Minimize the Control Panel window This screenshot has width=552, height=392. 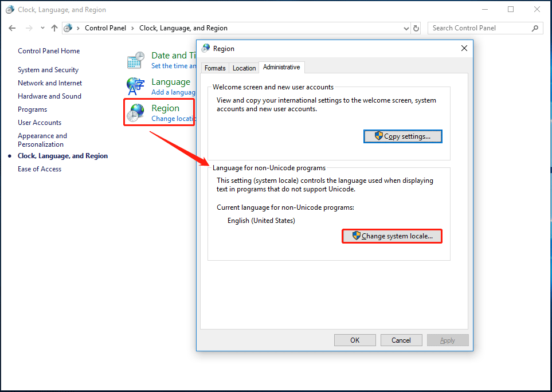[485, 10]
